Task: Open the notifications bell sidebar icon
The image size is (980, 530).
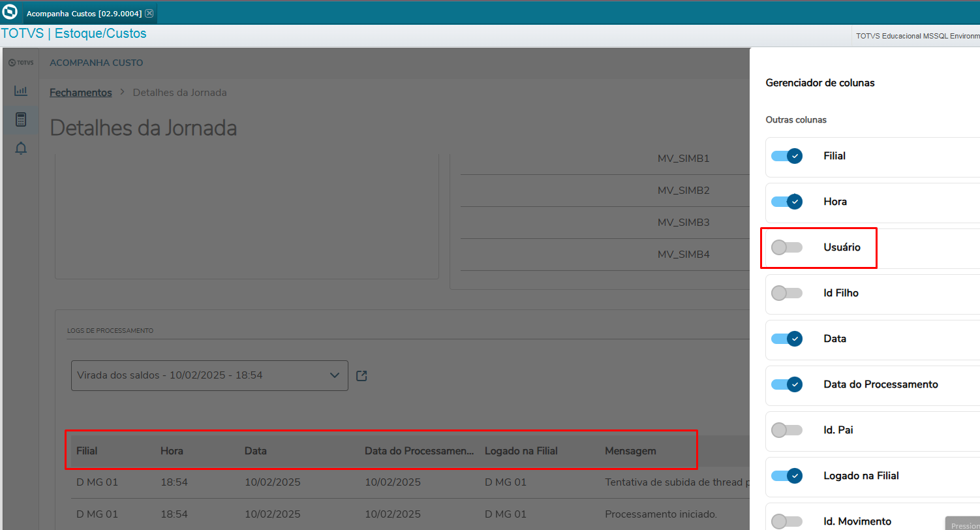Action: (21, 148)
